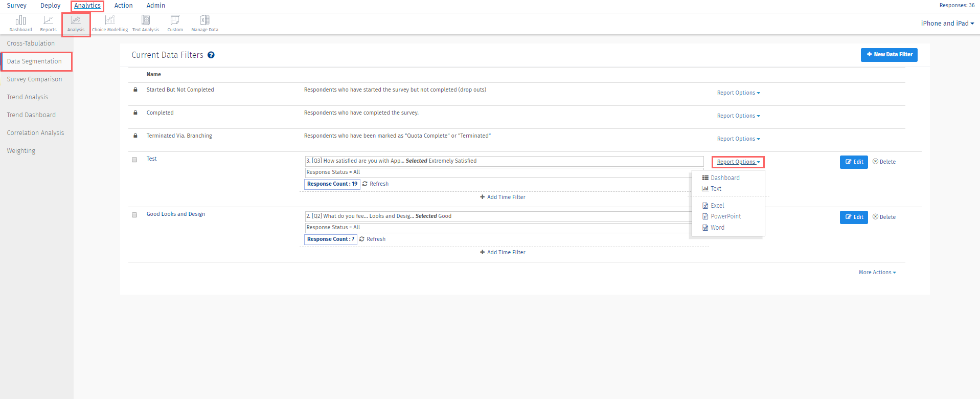Click the help icon beside Current Data Filters
Image resolution: width=980 pixels, height=399 pixels.
coord(211,55)
